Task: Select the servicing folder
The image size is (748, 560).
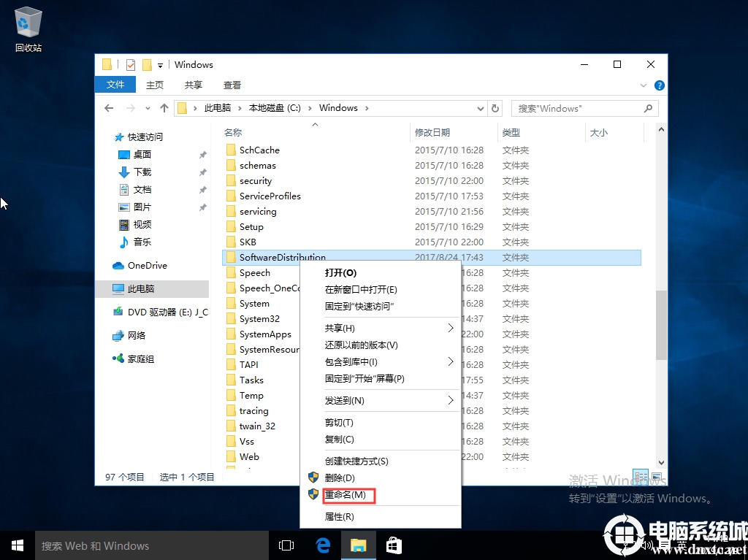Action: (258, 211)
